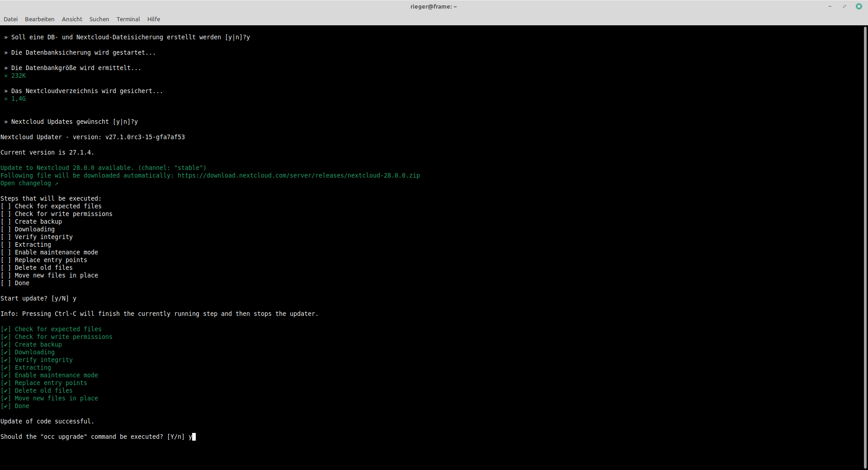Minimize the terminal window
Screen dimensions: 868x470
coord(830,6)
